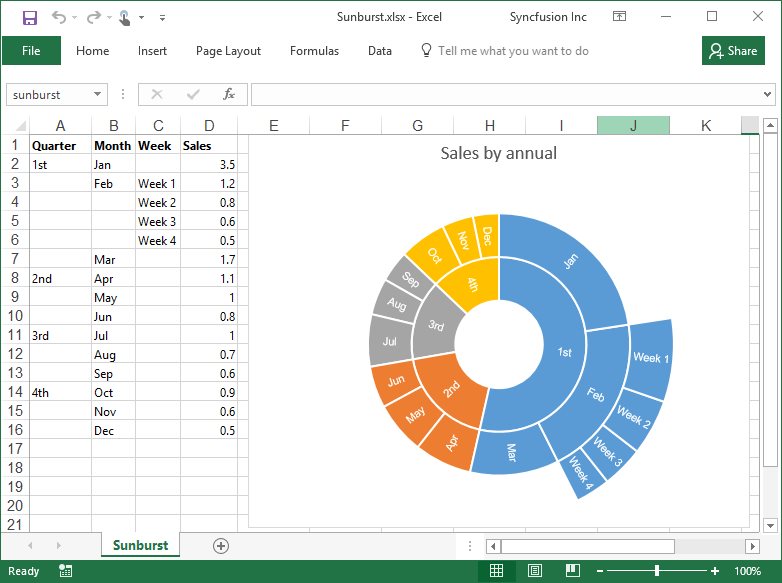Click cell with Week 3

[158, 221]
